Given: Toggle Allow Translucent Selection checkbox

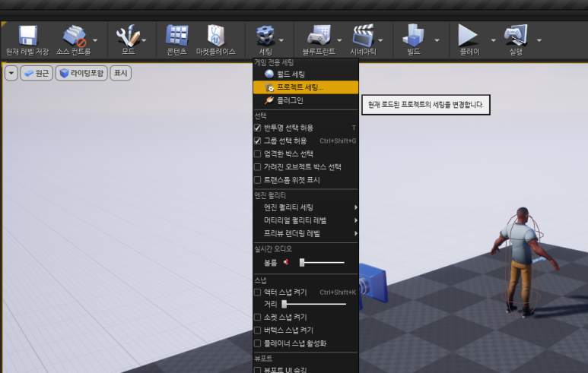Looking at the screenshot, I should tap(258, 128).
